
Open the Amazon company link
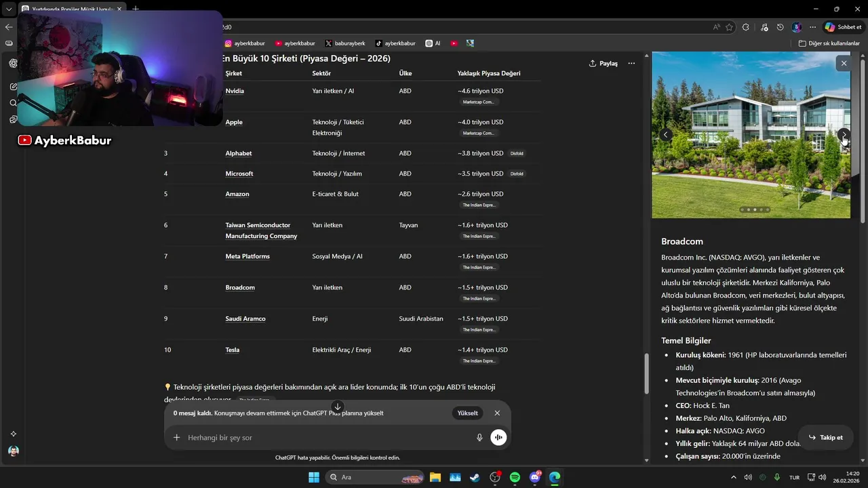point(237,194)
